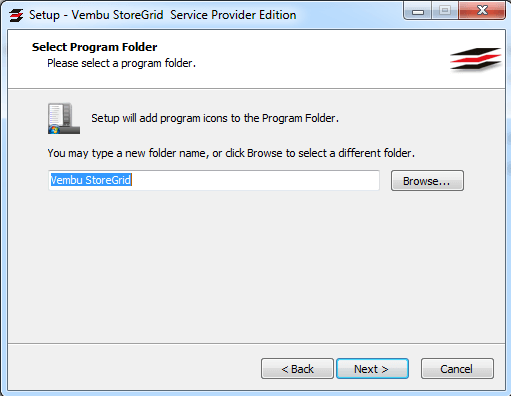The width and height of the screenshot is (511, 396).
Task: Click the bottom button bar empty area
Action: pyautogui.click(x=133, y=367)
